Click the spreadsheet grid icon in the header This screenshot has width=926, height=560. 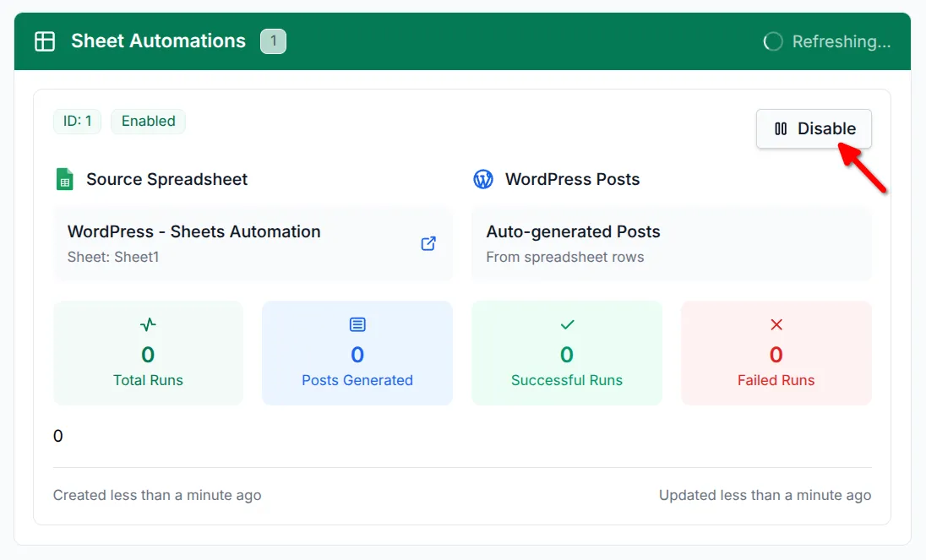coord(46,41)
